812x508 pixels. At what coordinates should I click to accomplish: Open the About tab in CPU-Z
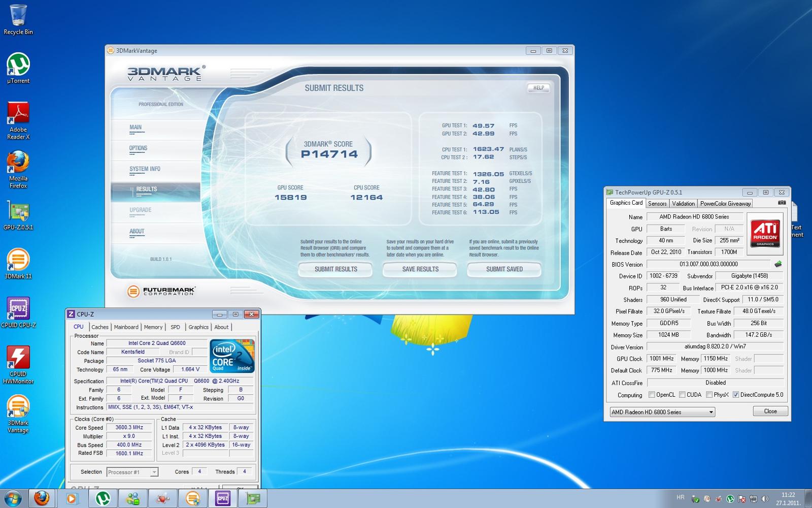click(x=221, y=327)
